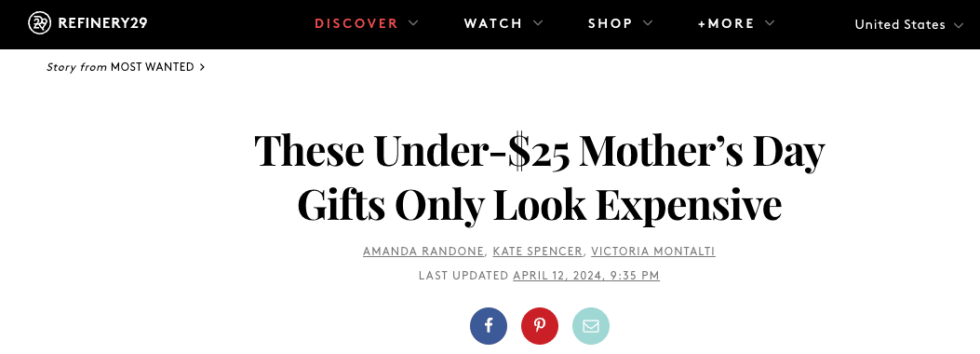Open author Victoria Montalti's page
The height and width of the screenshot is (354, 980).
click(653, 251)
